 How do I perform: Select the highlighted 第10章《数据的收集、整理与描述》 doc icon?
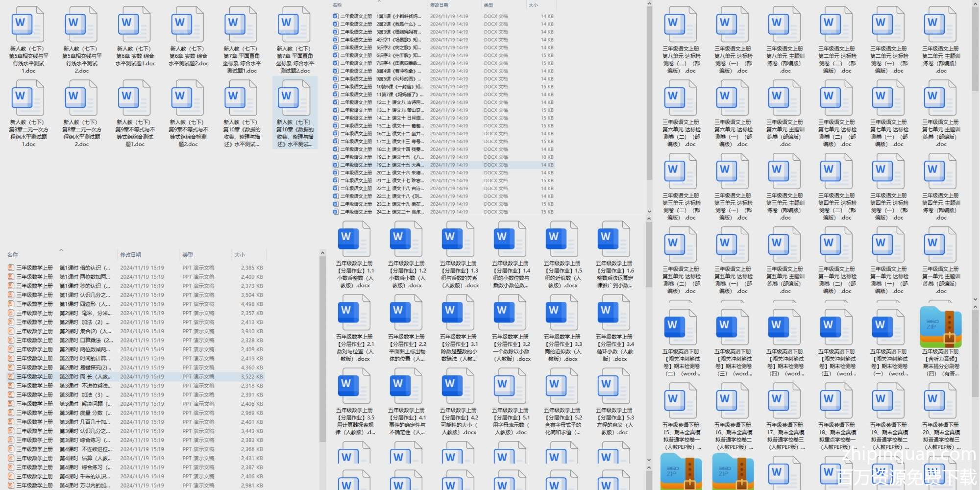(294, 98)
